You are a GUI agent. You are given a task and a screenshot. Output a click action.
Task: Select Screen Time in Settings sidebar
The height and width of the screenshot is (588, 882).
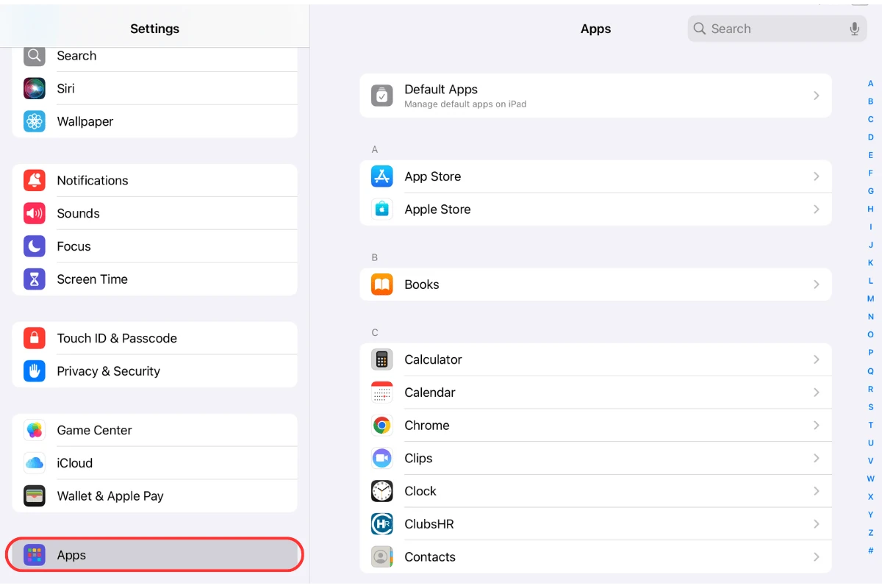[155, 279]
